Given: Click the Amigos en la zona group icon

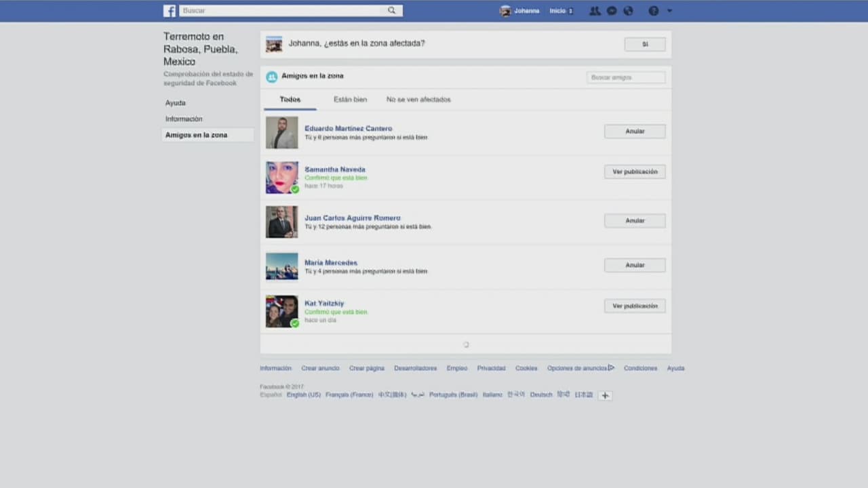Looking at the screenshot, I should click(272, 77).
